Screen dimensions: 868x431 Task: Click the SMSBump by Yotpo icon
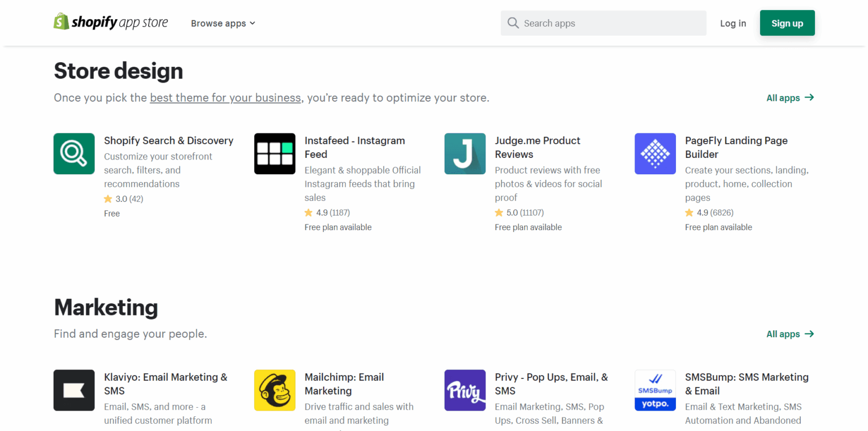pos(655,390)
